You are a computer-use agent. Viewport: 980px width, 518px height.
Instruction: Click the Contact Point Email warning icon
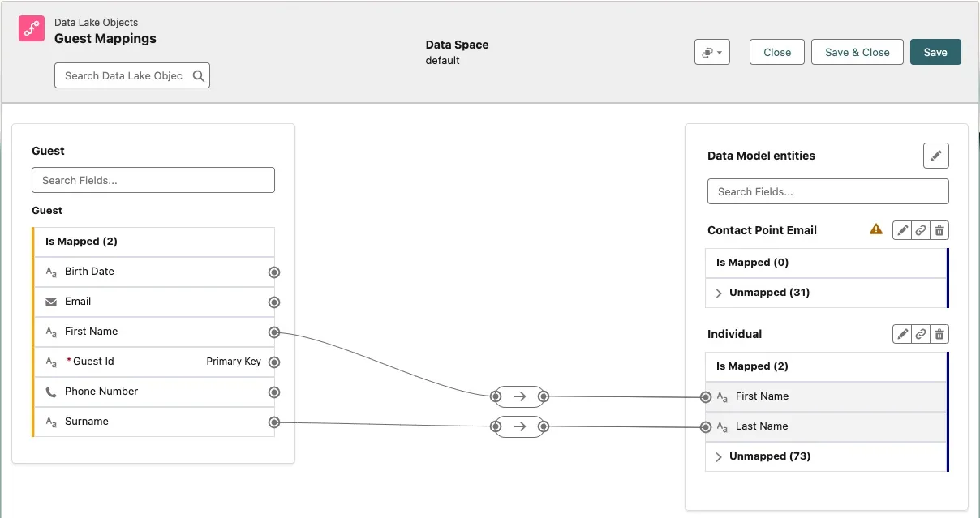click(875, 229)
